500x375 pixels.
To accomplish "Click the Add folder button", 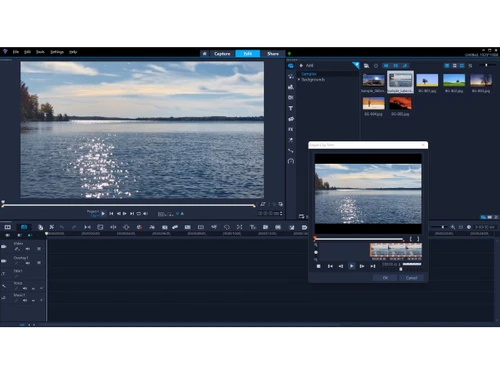I will [x=306, y=66].
